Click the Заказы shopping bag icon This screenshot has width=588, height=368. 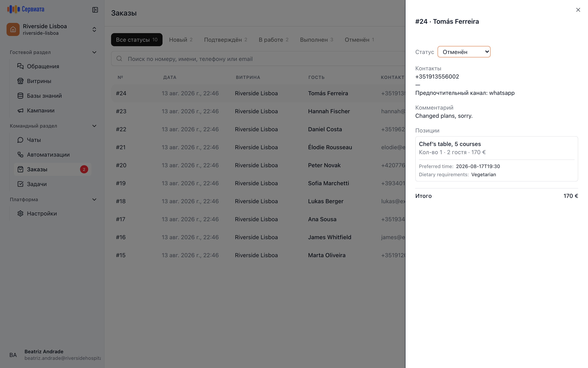20,169
